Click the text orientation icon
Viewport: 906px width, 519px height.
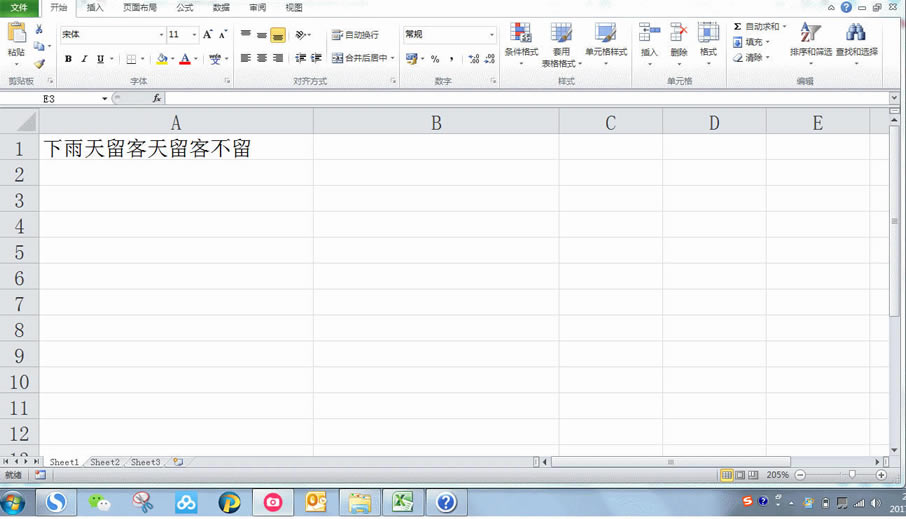pyautogui.click(x=301, y=35)
